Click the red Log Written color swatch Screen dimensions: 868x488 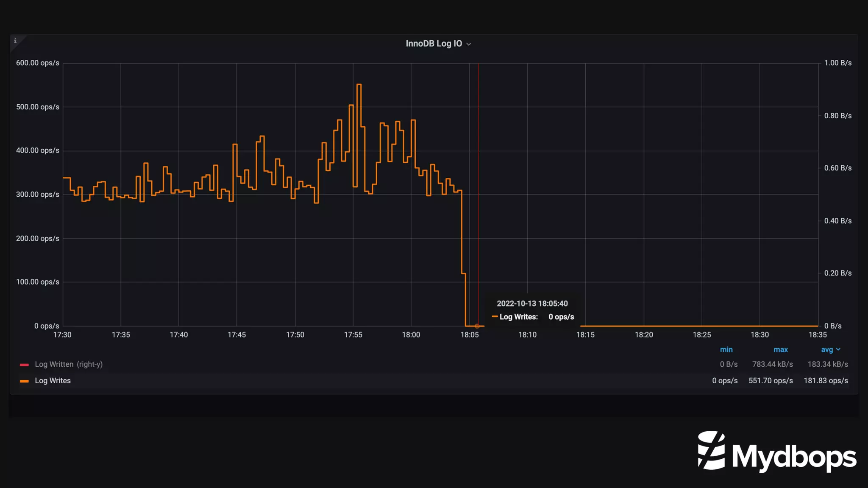24,365
